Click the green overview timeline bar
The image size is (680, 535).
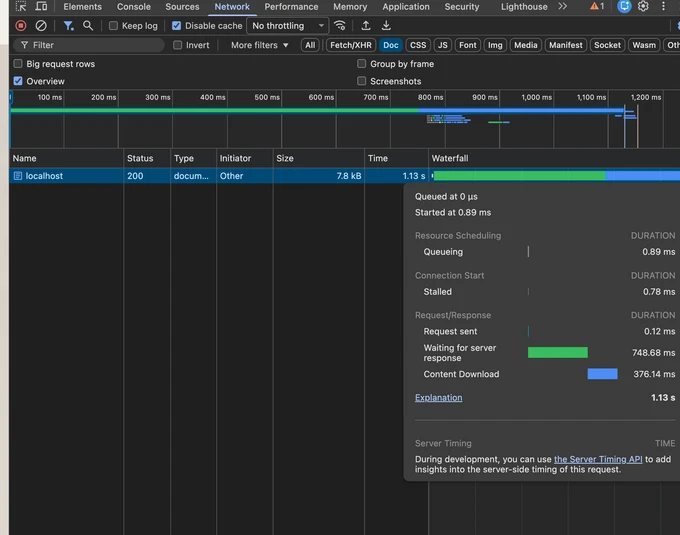click(215, 111)
